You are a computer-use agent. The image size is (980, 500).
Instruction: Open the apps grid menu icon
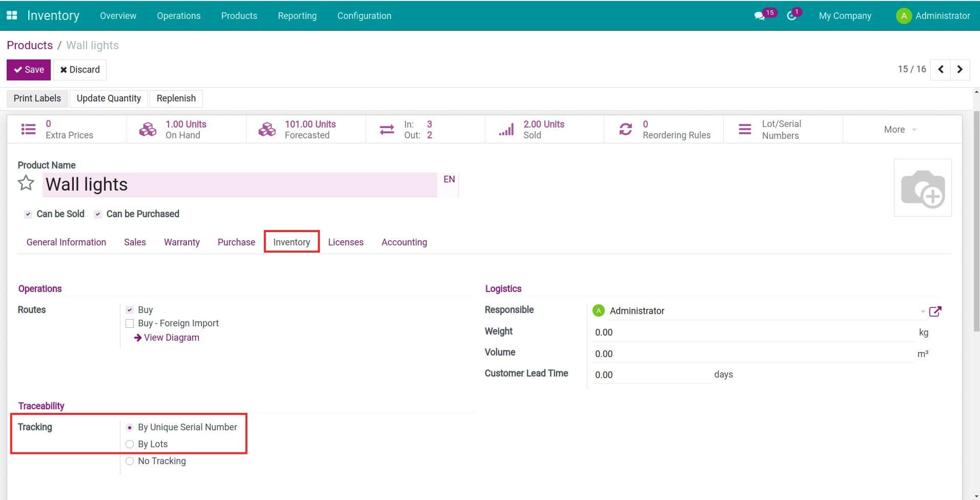point(12,15)
